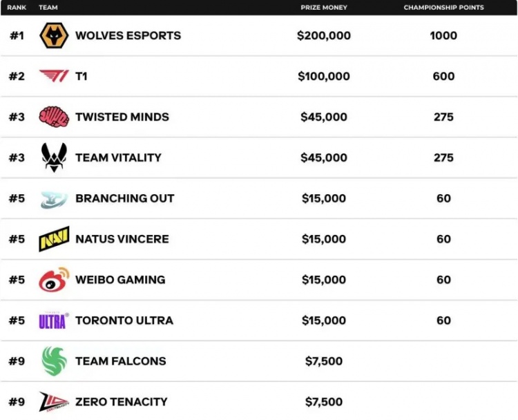
Task: Click the green Team Falcons logo
Action: [54, 361]
